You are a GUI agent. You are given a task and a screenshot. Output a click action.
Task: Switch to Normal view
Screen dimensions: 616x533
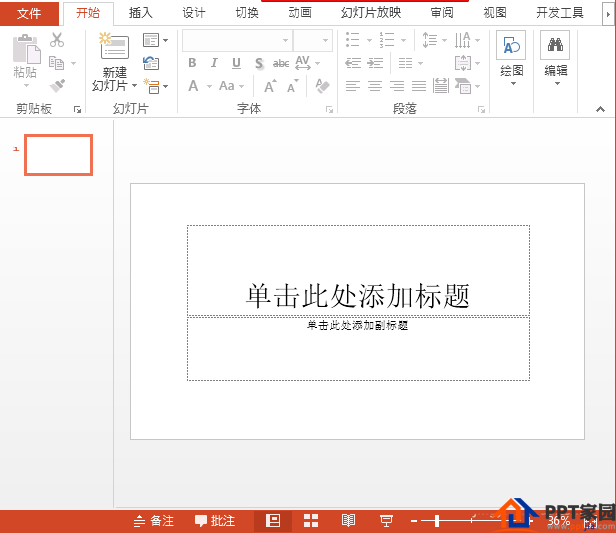click(273, 521)
